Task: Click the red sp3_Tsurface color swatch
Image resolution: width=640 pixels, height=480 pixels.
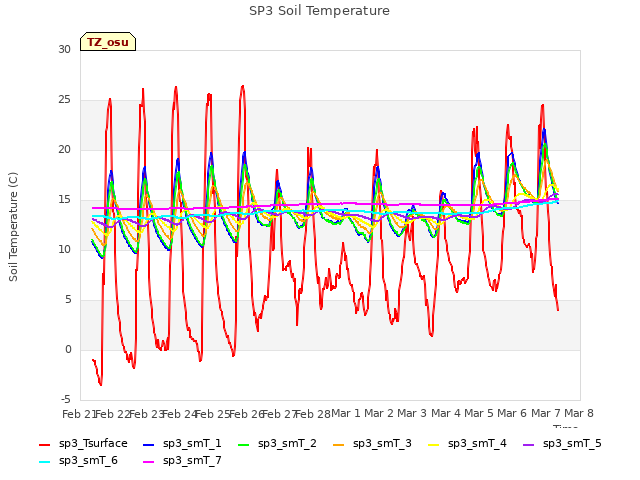Action: click(x=44, y=444)
